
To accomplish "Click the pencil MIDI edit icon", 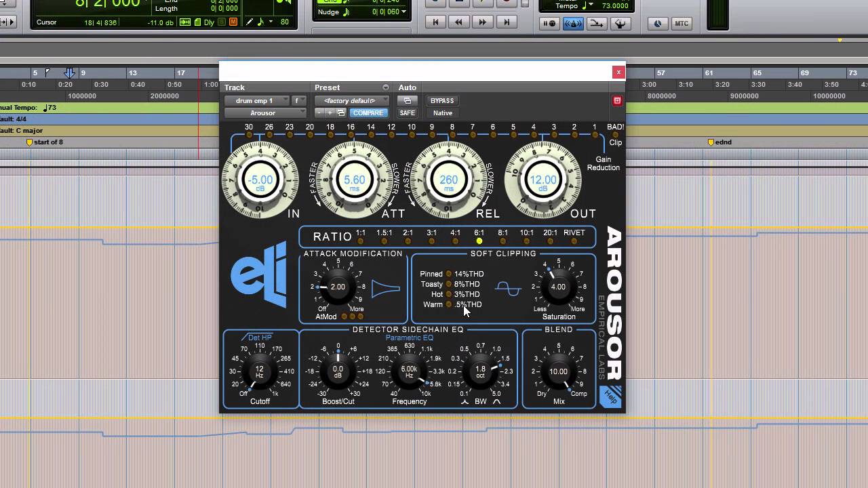I will pos(250,22).
